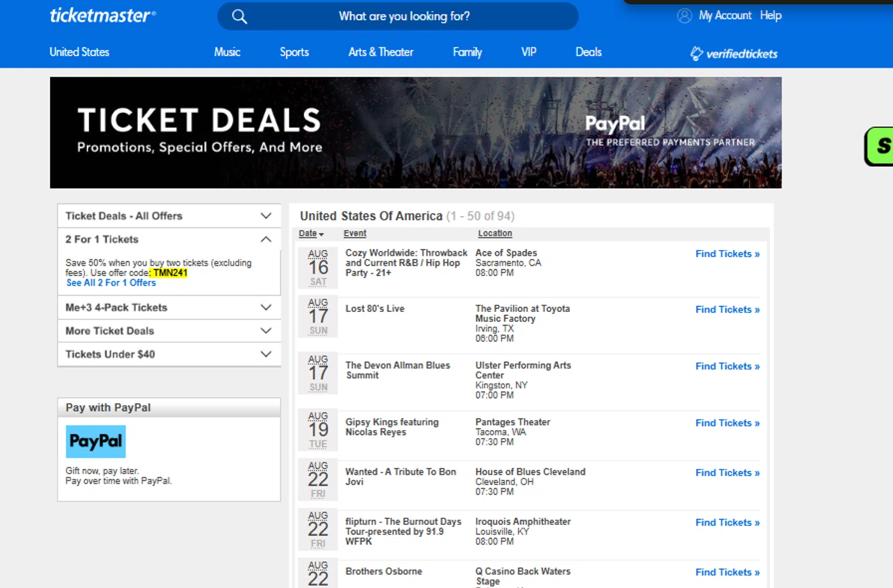893x588 pixels.
Task: Open the VIP menu
Action: 529,52
